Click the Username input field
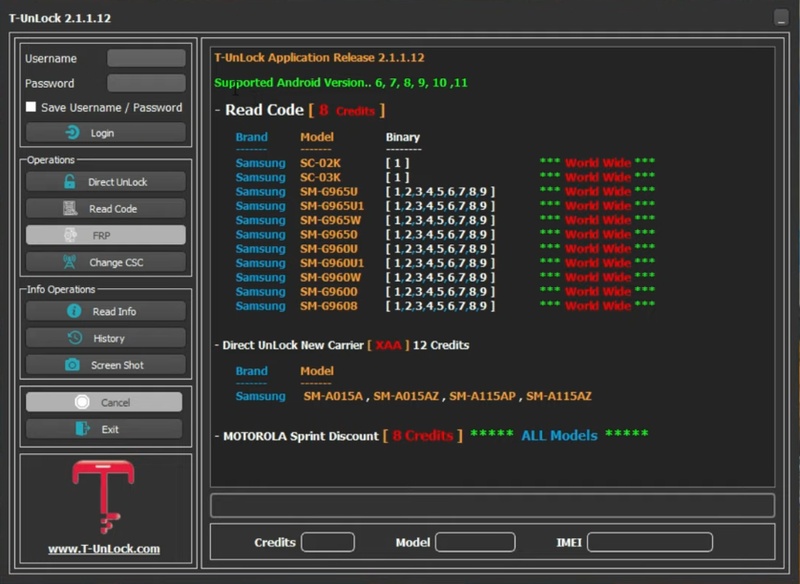The image size is (800, 584). 146,58
